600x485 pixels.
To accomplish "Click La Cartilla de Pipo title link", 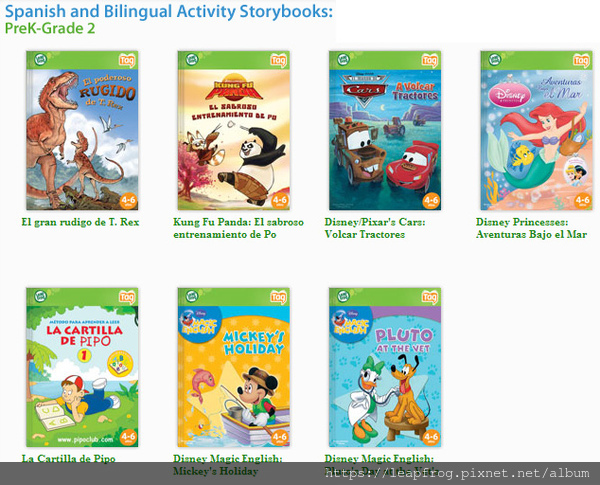I will coord(68,459).
